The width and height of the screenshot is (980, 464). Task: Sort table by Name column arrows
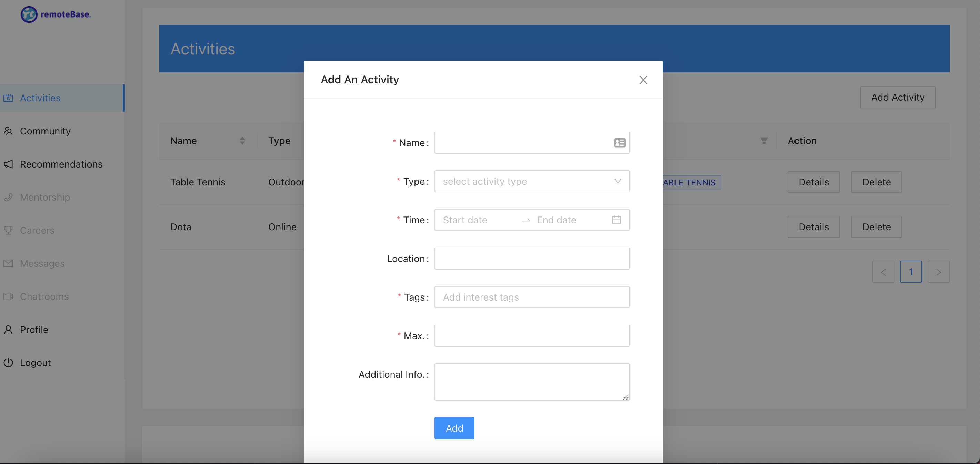(x=242, y=141)
